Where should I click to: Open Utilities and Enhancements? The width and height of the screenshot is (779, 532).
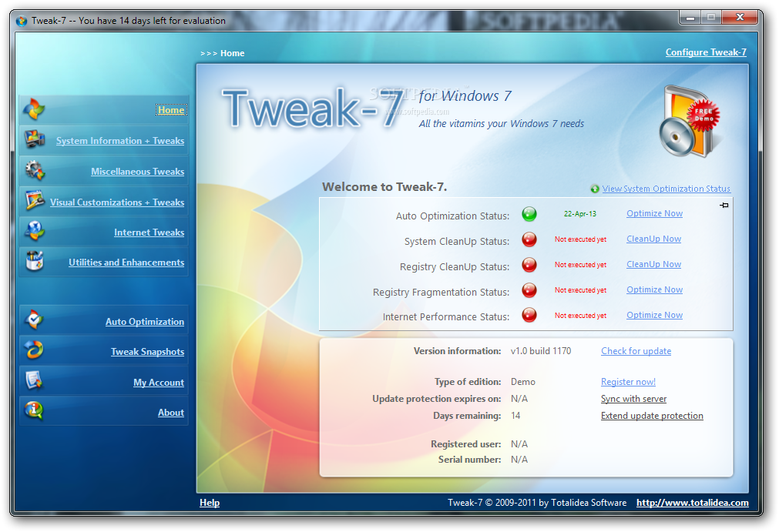126,262
